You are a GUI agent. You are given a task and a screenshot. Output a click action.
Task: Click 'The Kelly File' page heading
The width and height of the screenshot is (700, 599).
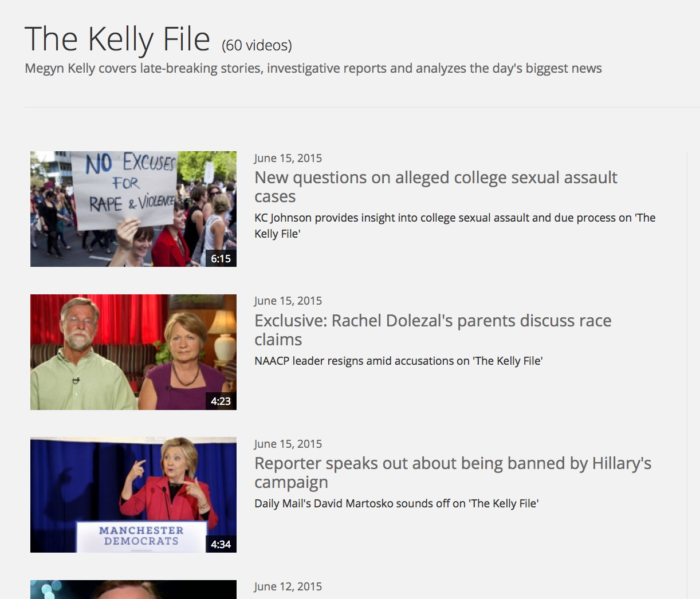tap(117, 39)
